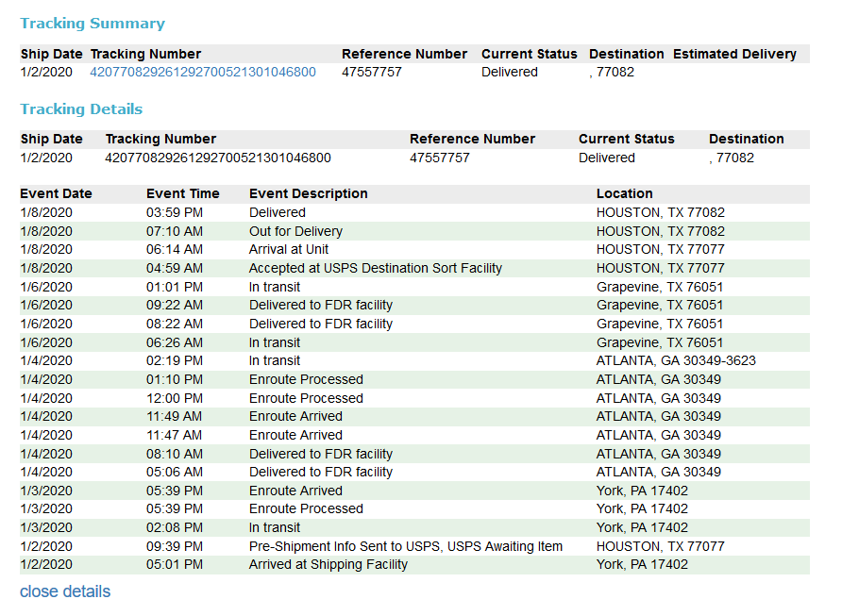
Task: Select Delivered to FDR facility at 08:10 AM
Action: [321, 454]
